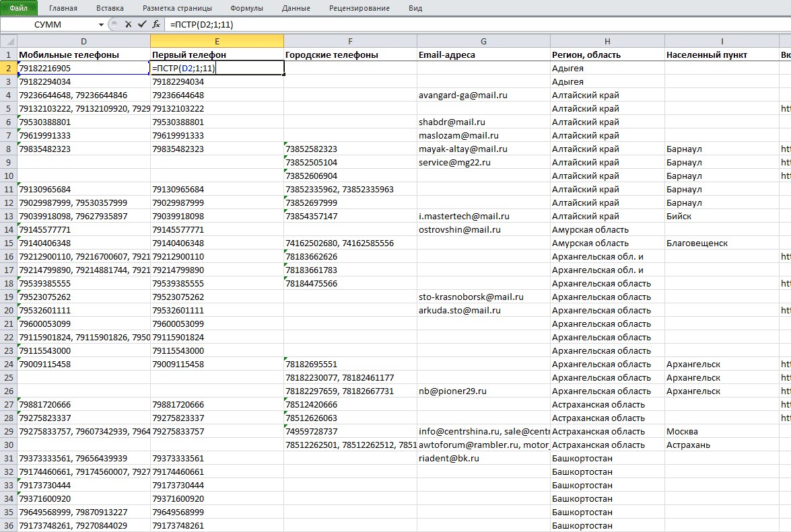
Task: Select column E header
Action: (x=217, y=41)
